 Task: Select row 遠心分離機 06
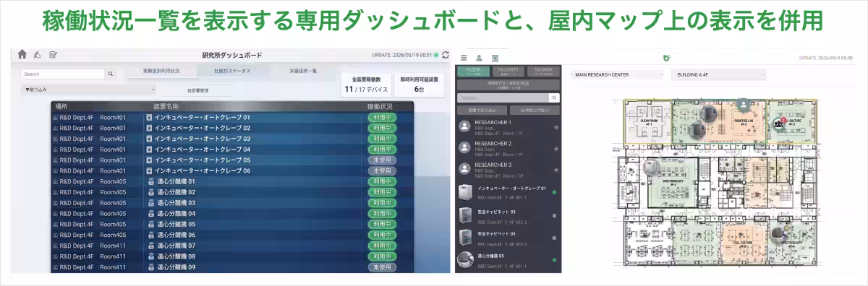click(232, 235)
